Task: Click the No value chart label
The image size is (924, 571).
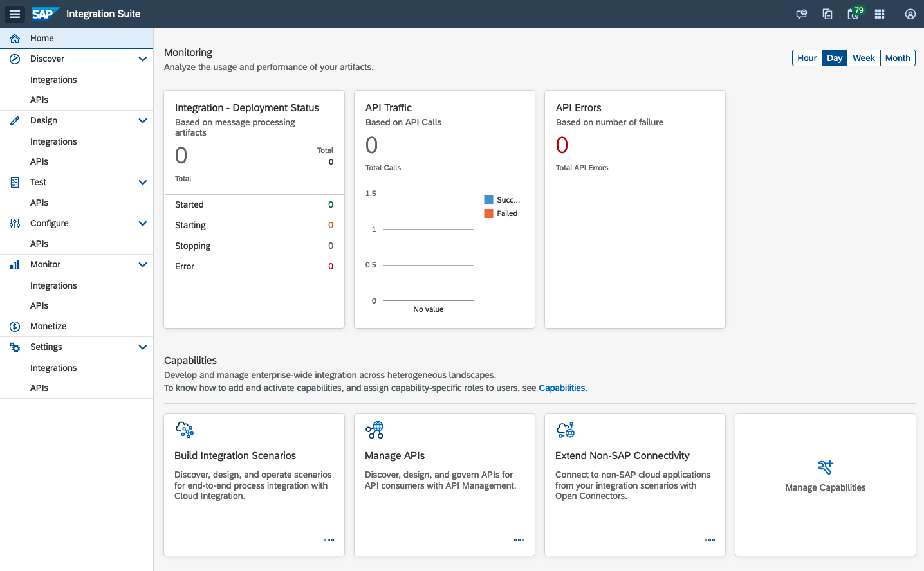Action: [429, 309]
